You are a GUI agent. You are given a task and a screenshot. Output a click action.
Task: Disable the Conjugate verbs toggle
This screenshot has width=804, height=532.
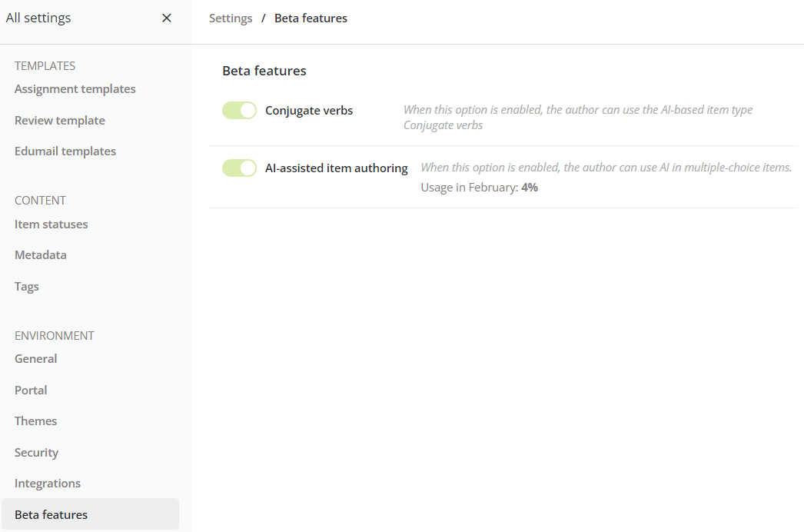239,110
